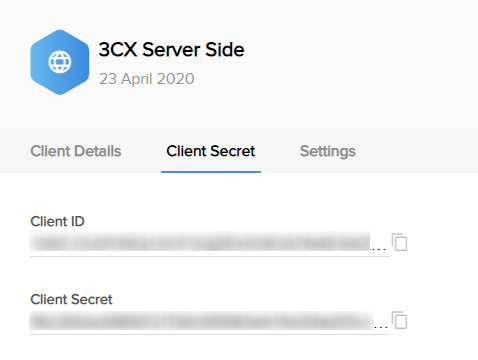Click the underline beneath Client Secret field
The width and height of the screenshot is (478, 360).
point(210,334)
